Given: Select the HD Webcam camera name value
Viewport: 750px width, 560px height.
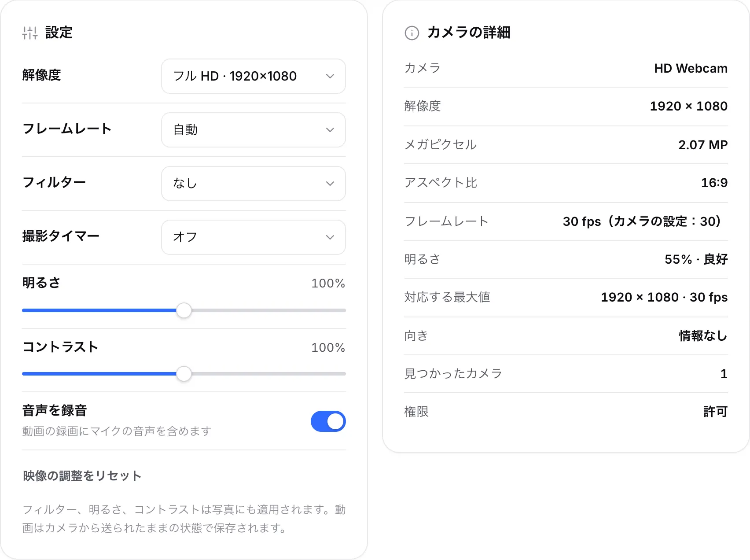Looking at the screenshot, I should coord(691,68).
